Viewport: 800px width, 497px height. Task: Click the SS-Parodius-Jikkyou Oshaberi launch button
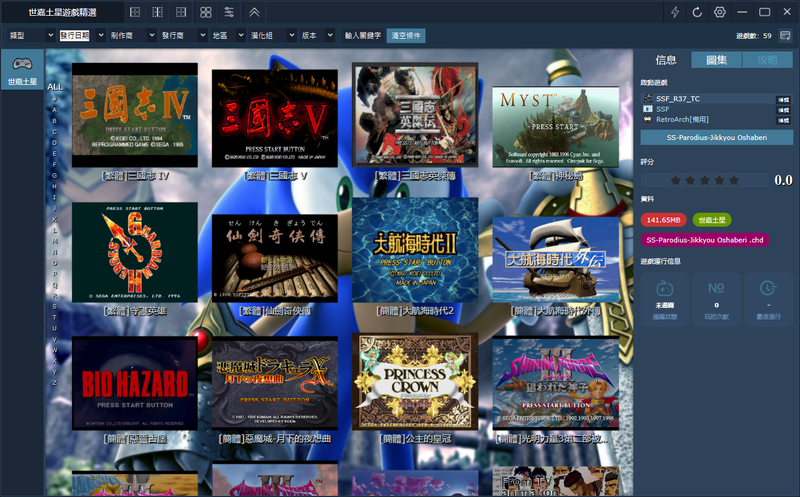716,137
